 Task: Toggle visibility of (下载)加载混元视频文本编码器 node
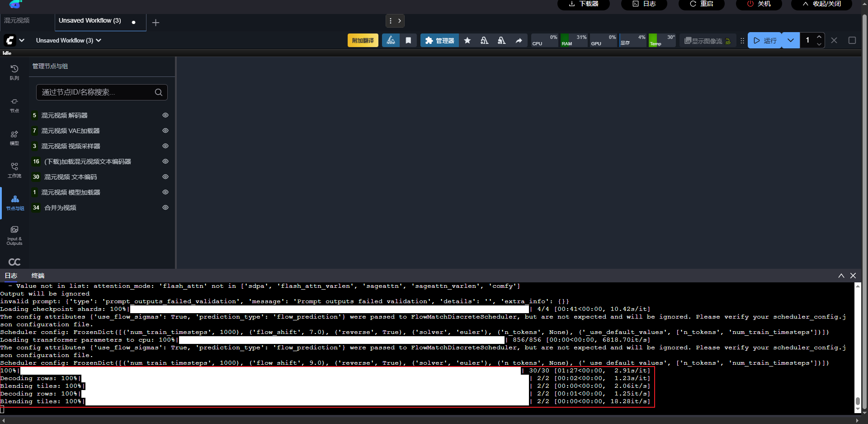click(x=165, y=162)
